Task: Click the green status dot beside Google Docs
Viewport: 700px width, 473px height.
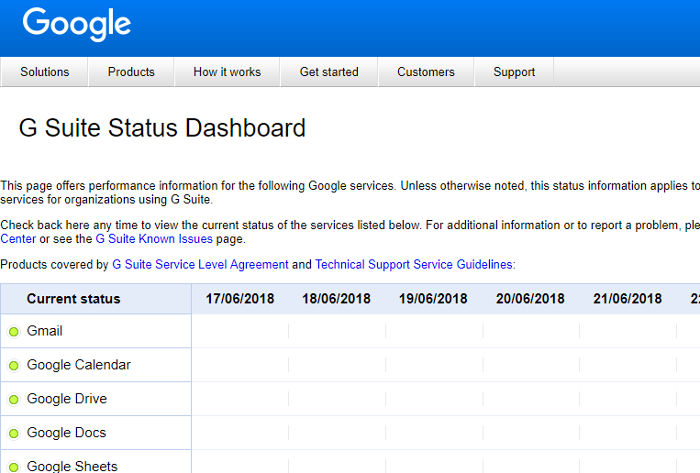Action: (x=14, y=433)
